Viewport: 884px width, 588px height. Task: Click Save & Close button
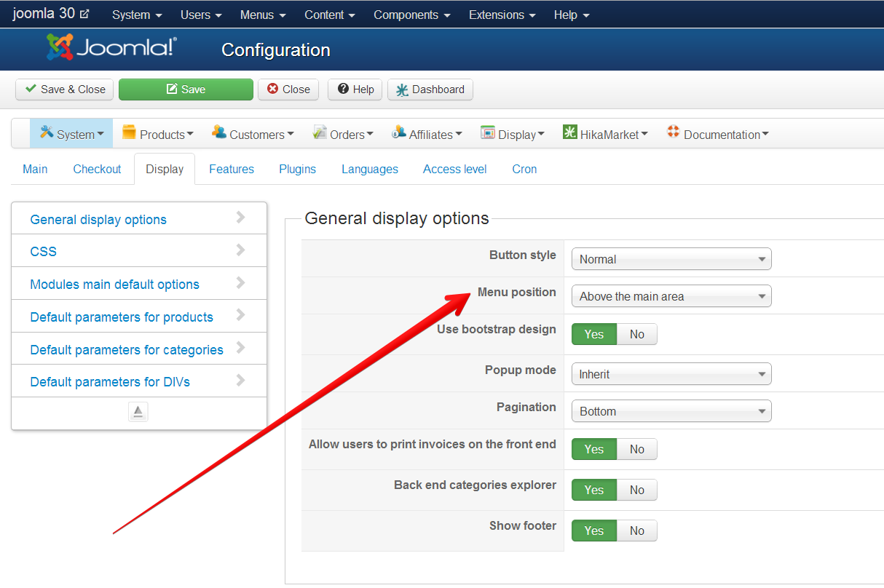point(65,90)
